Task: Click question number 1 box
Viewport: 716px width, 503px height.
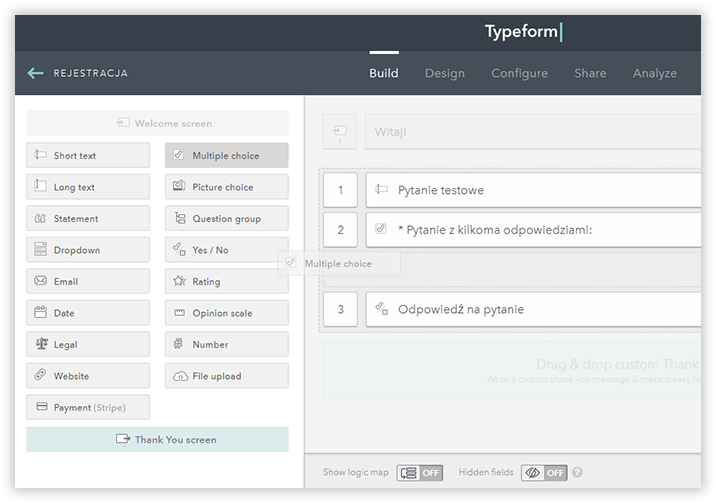Action: point(340,190)
